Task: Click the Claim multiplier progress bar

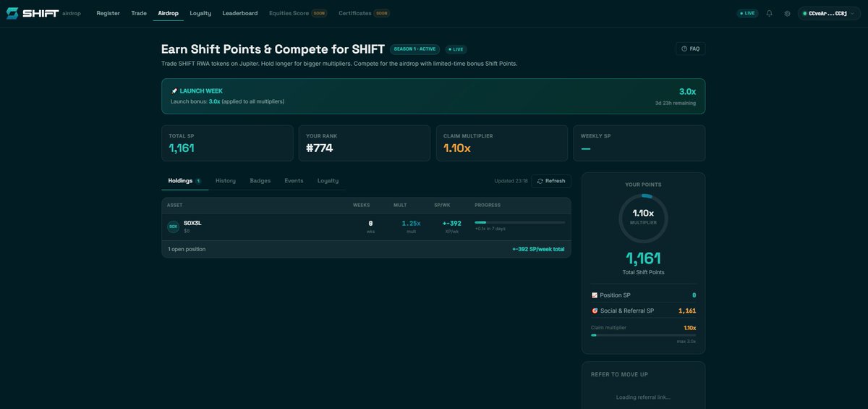Action: pyautogui.click(x=643, y=335)
